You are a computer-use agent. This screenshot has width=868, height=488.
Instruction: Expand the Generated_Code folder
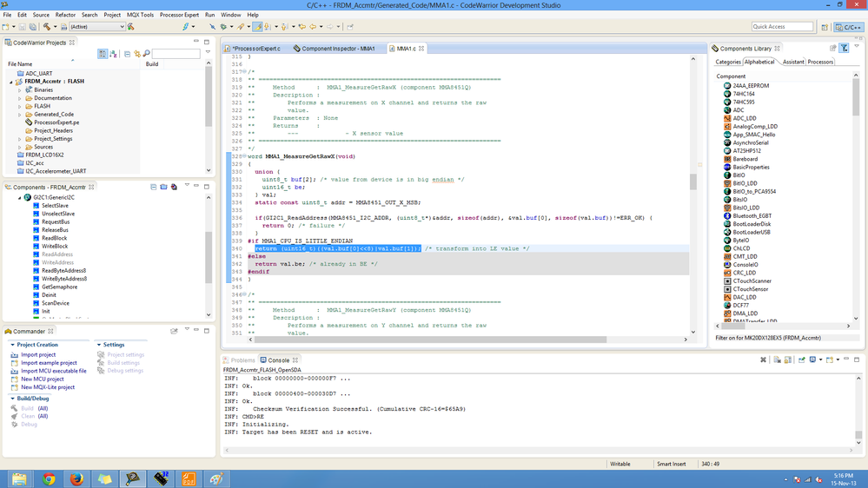pos(20,115)
